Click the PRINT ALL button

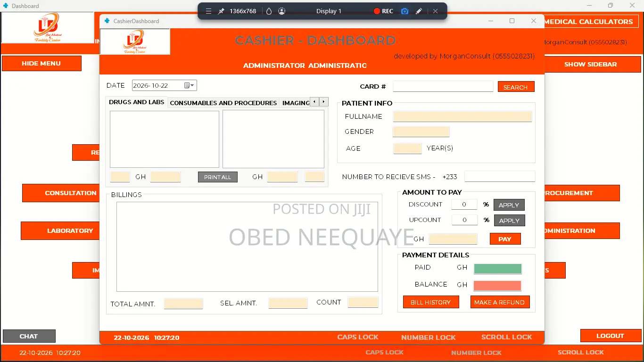218,177
